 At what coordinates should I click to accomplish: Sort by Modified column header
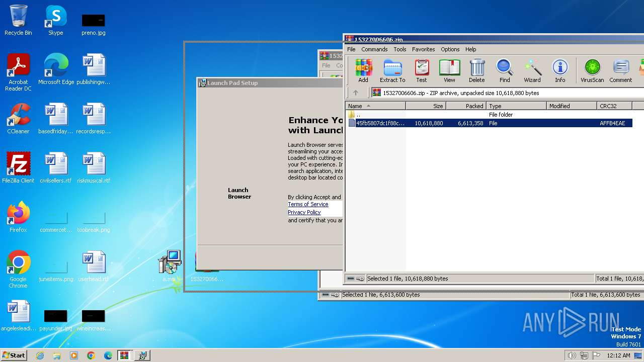click(x=572, y=106)
